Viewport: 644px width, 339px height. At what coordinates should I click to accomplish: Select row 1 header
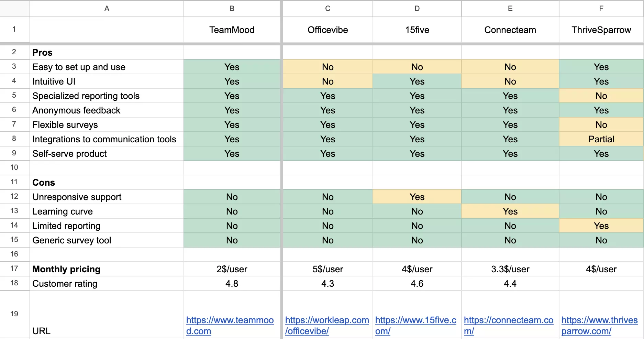[14, 30]
